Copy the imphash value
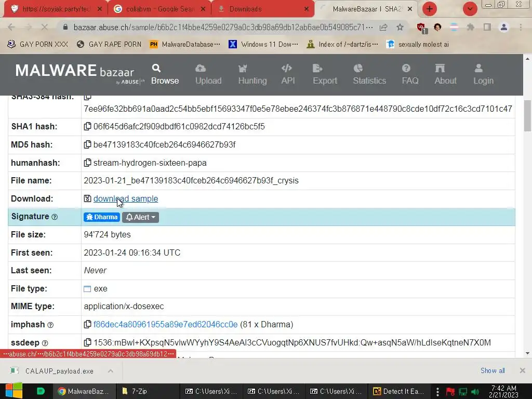The height and width of the screenshot is (399, 532). pyautogui.click(x=87, y=324)
